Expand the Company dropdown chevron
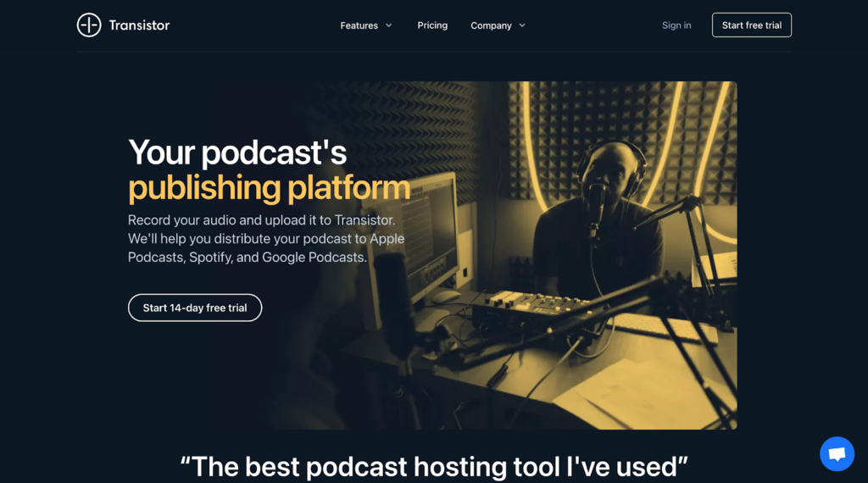This screenshot has width=868, height=483. pyautogui.click(x=522, y=25)
